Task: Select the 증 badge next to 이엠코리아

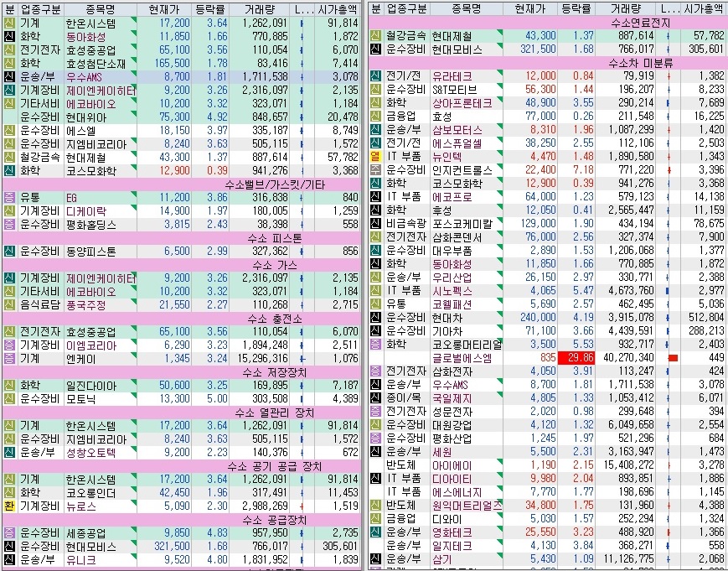Action: (x=9, y=345)
